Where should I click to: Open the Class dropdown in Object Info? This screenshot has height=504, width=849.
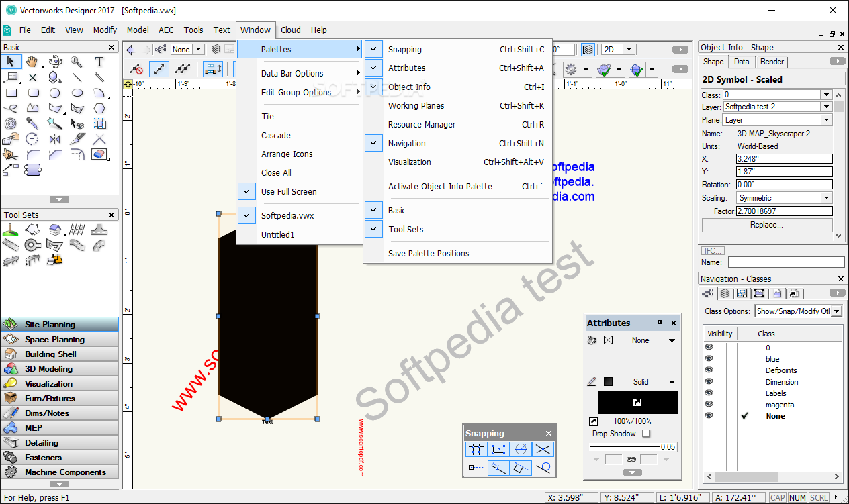click(x=826, y=95)
